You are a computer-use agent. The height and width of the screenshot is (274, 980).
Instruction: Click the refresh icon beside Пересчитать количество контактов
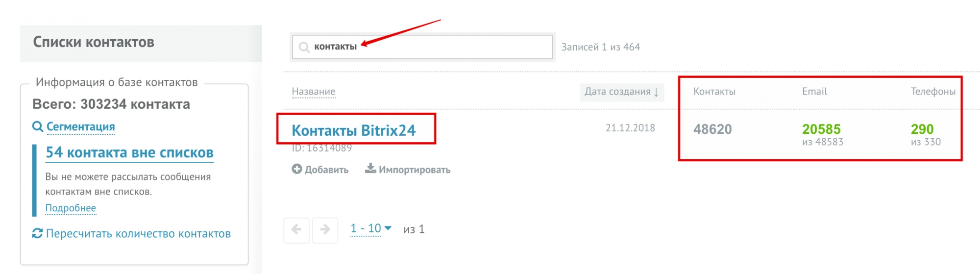coord(37,234)
